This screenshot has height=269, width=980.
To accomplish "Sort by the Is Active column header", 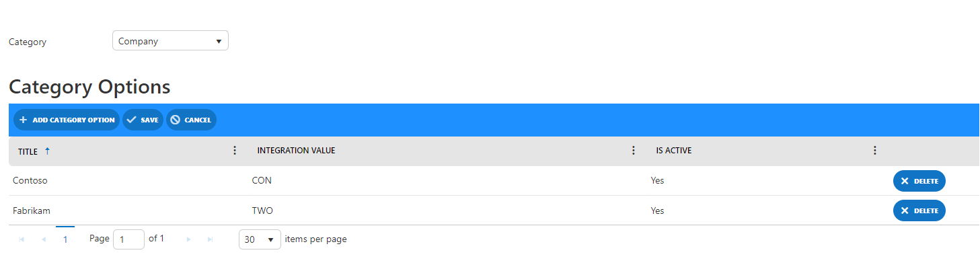I will [674, 151].
